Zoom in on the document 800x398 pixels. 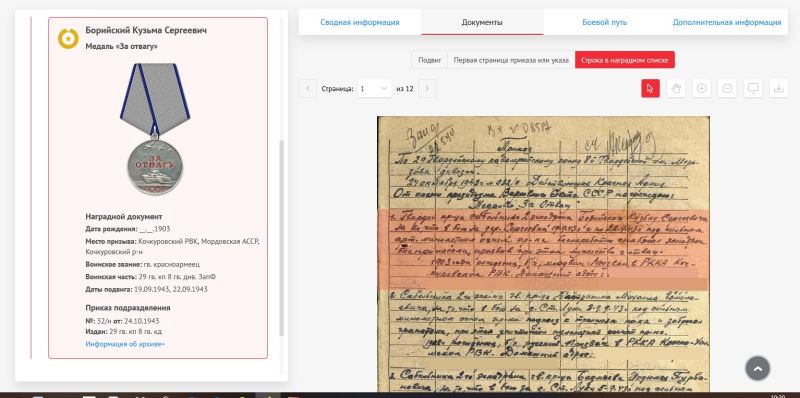702,88
